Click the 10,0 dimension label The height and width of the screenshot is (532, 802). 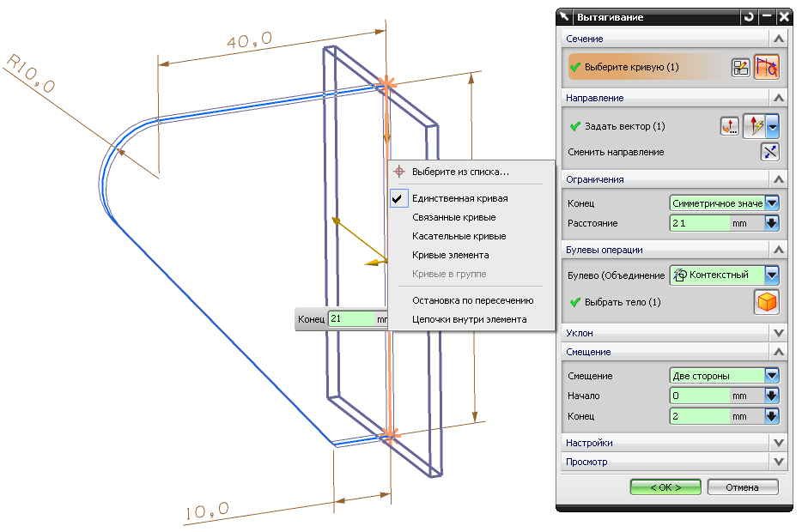(x=207, y=511)
